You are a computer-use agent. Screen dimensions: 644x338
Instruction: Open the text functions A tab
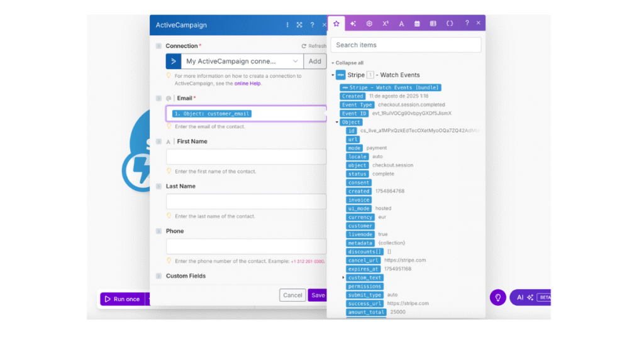(x=401, y=23)
